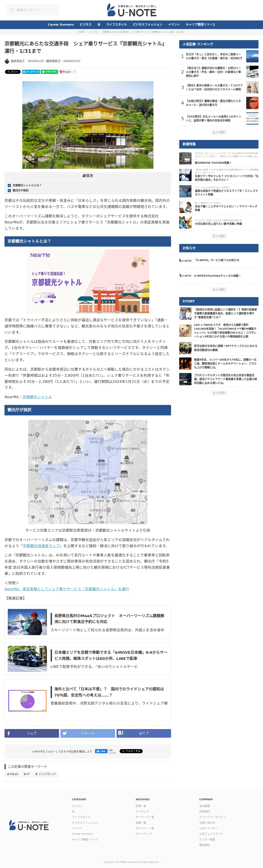Viewport: 263px width, 868px height.
Task: Click the 検索キーワード search field
Action: point(33,10)
